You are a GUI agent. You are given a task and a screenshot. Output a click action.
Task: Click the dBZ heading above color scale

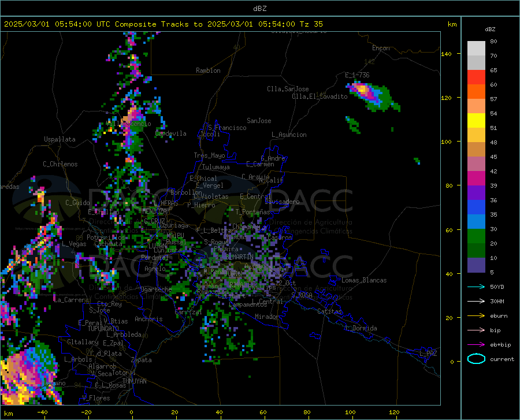click(x=490, y=29)
